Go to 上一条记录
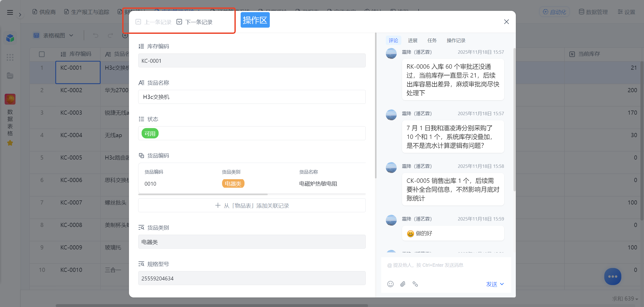The height and width of the screenshot is (307, 644). [x=153, y=22]
